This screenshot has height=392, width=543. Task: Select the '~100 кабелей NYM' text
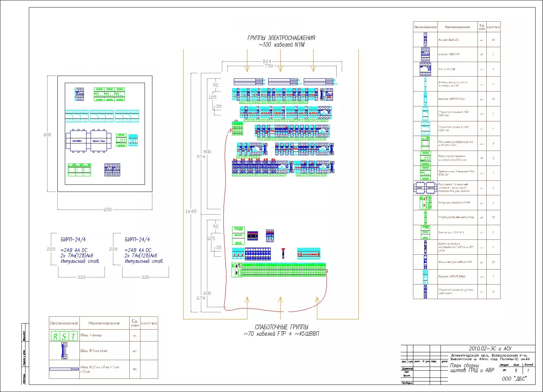pos(282,45)
